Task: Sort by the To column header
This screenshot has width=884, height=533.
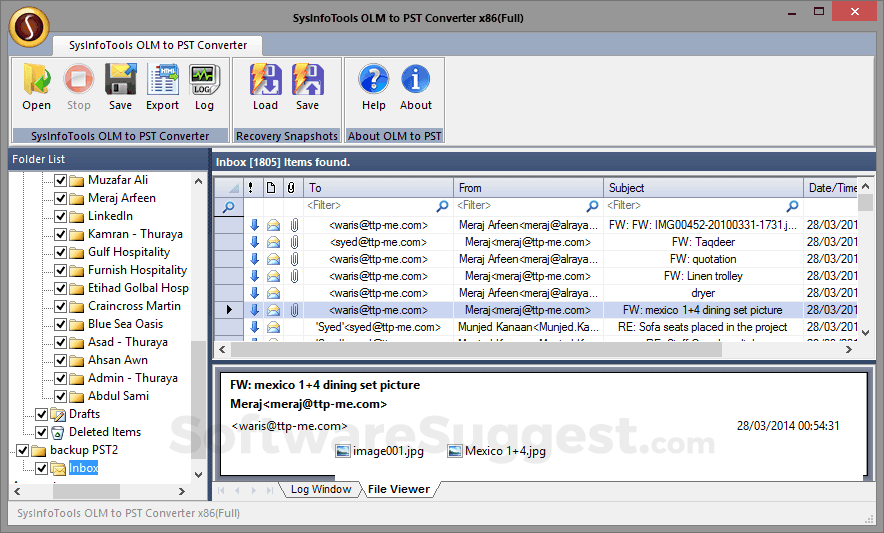Action: point(378,188)
